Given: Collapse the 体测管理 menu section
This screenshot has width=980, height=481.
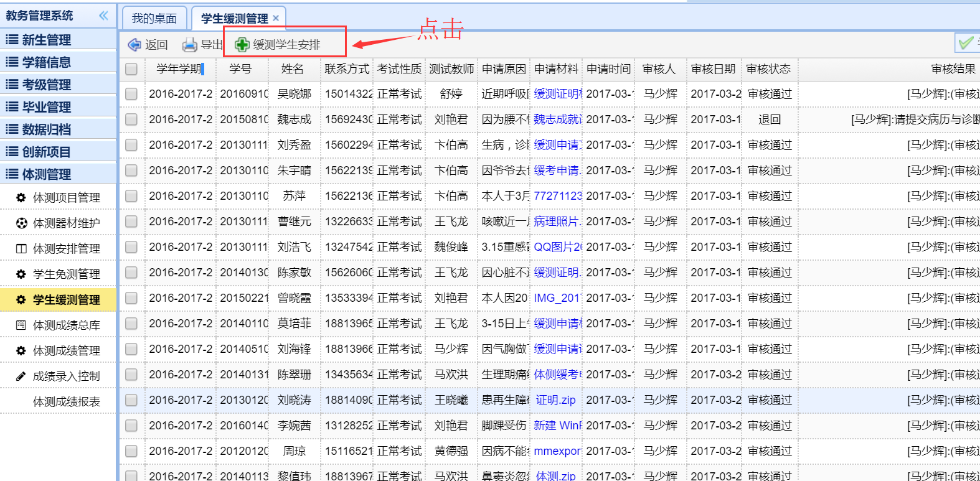Looking at the screenshot, I should click(x=46, y=174).
